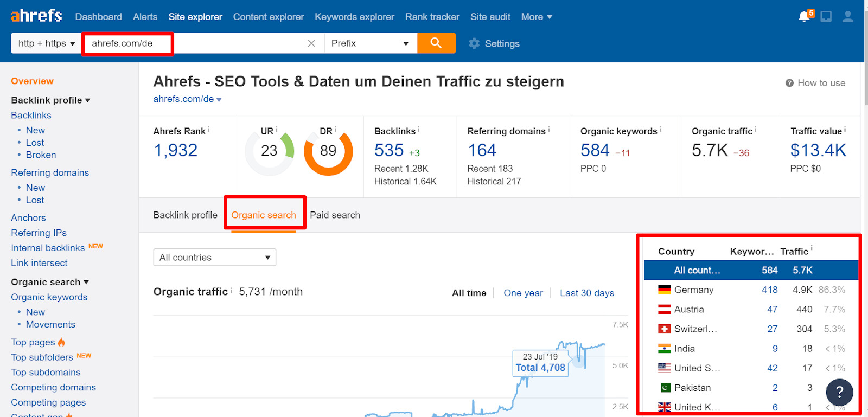Open the All countries dropdown
This screenshot has width=868, height=417.
214,258
